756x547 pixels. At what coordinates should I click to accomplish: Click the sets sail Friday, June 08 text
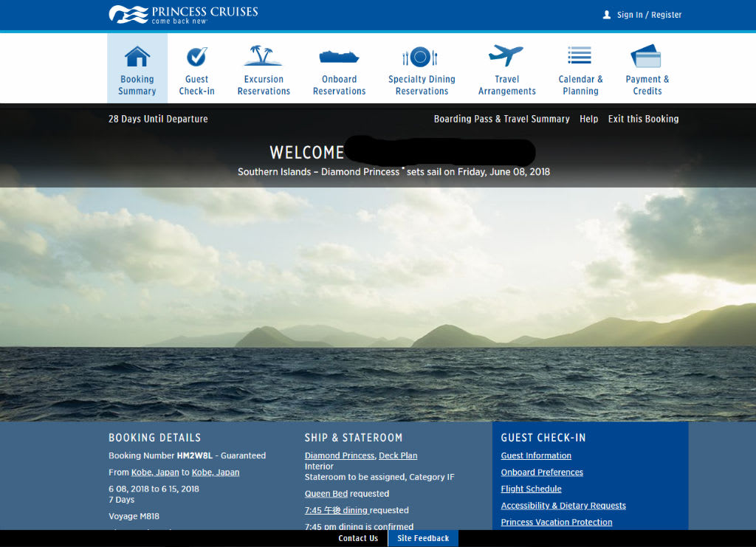(x=478, y=172)
